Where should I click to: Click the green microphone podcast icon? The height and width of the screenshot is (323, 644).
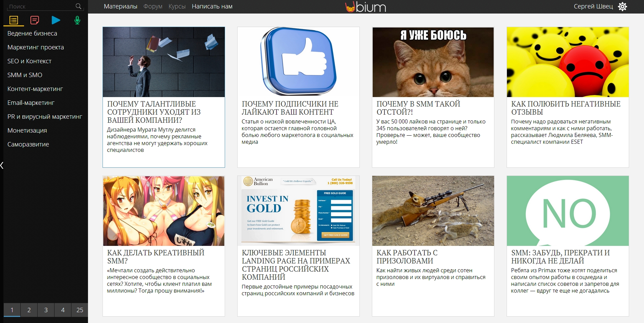pyautogui.click(x=77, y=20)
